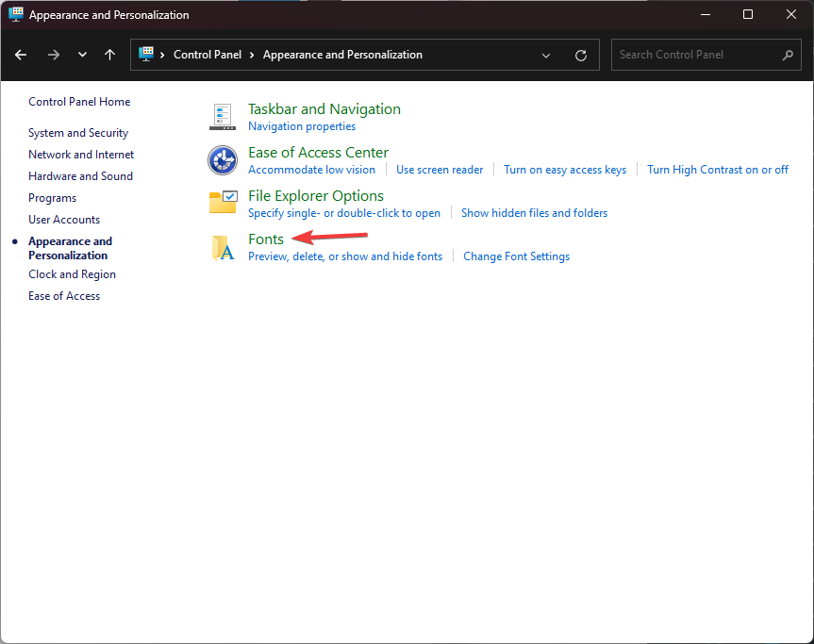Open Control Panel Home
The height and width of the screenshot is (644, 814).
pos(79,102)
